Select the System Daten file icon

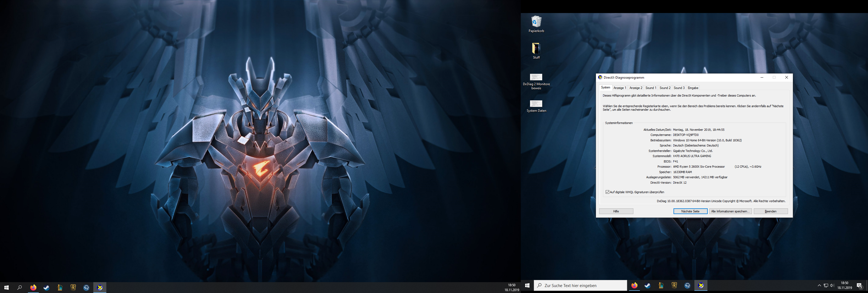coord(536,104)
